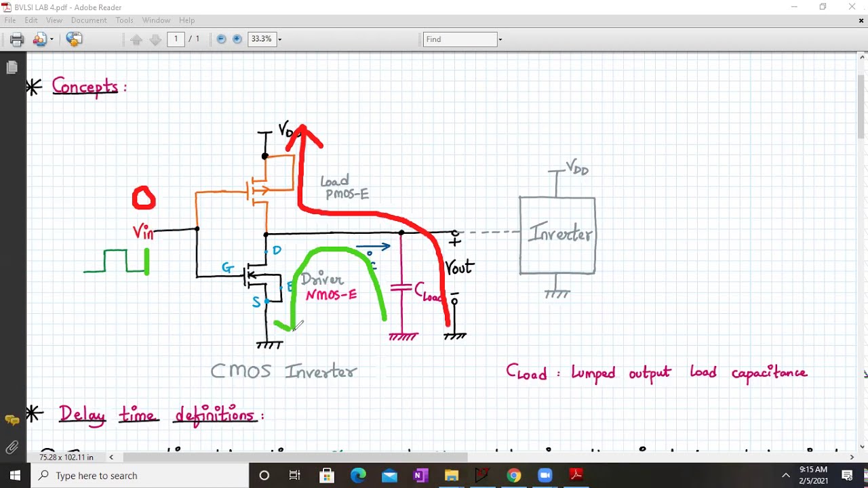The image size is (868, 488).
Task: Click the page number input box
Action: tap(176, 39)
